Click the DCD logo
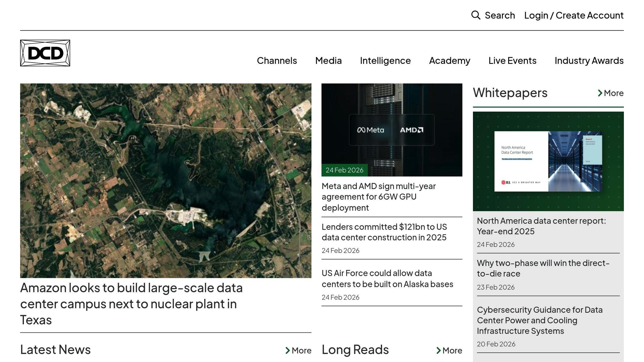This screenshot has height=362, width=644. [45, 53]
